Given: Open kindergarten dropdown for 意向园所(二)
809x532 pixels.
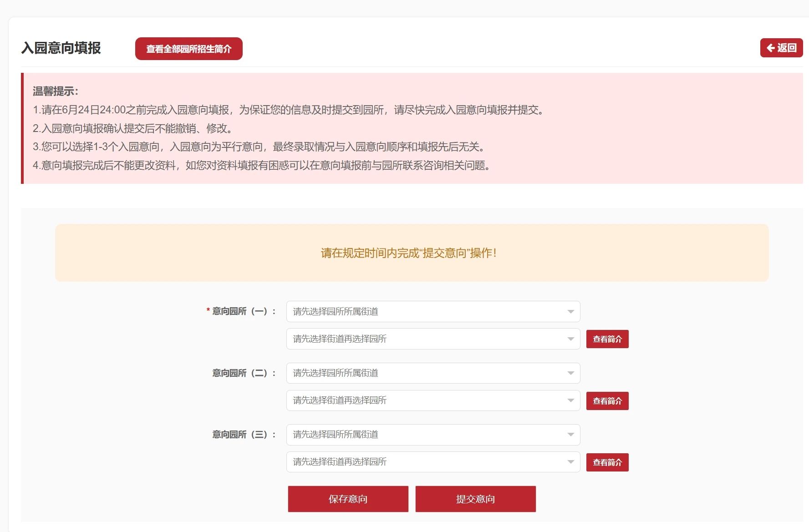Looking at the screenshot, I should click(x=433, y=400).
